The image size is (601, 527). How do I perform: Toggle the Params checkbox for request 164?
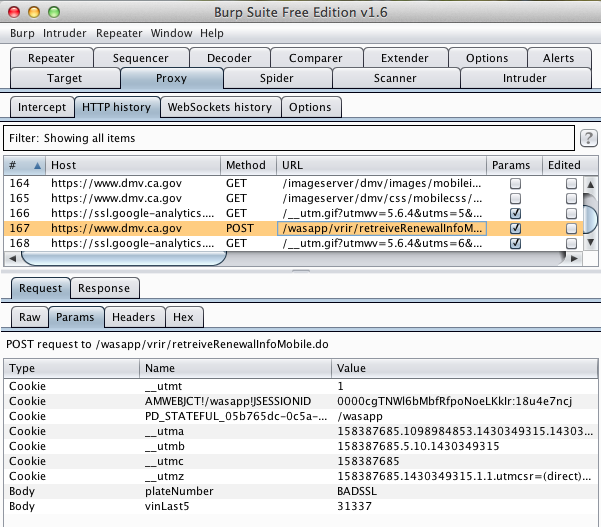point(515,184)
